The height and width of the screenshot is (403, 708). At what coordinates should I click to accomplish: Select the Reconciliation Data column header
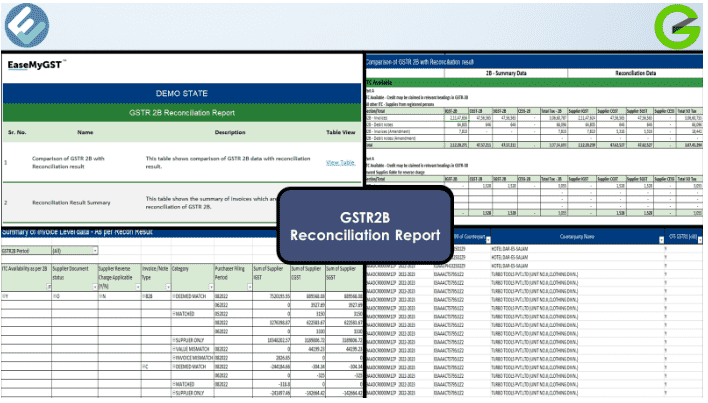(637, 72)
